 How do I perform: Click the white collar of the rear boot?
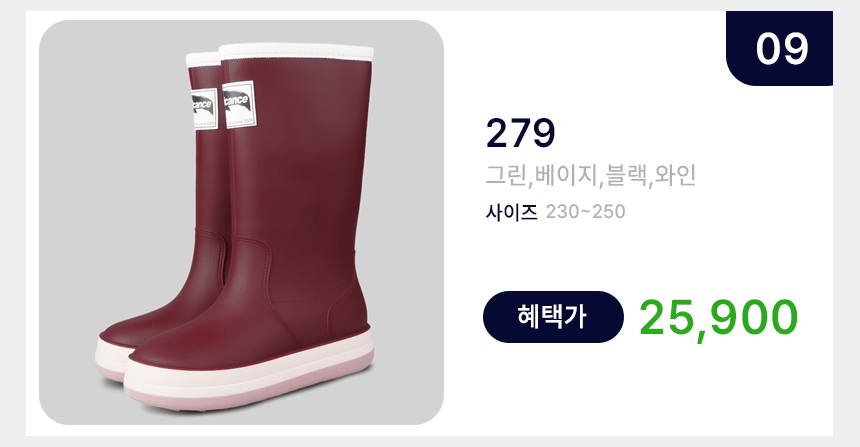(203, 59)
